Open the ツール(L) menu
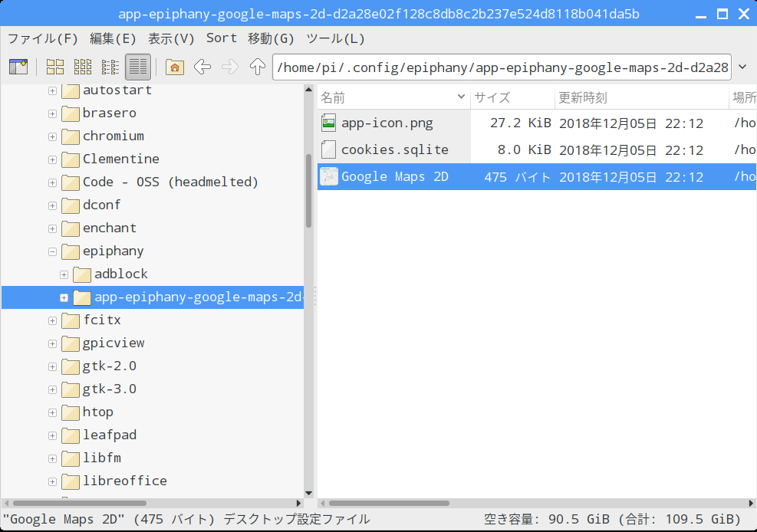757x532 pixels. (x=335, y=38)
